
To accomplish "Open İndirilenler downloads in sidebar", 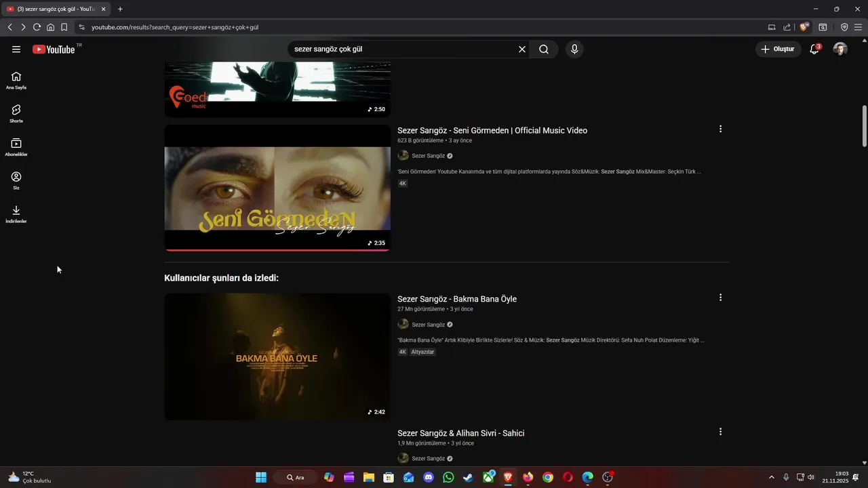I will pyautogui.click(x=16, y=214).
